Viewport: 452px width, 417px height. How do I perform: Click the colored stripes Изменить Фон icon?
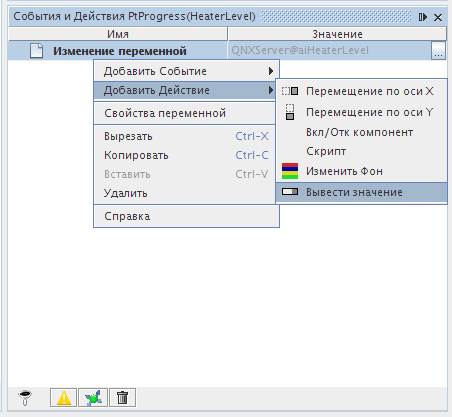click(290, 171)
